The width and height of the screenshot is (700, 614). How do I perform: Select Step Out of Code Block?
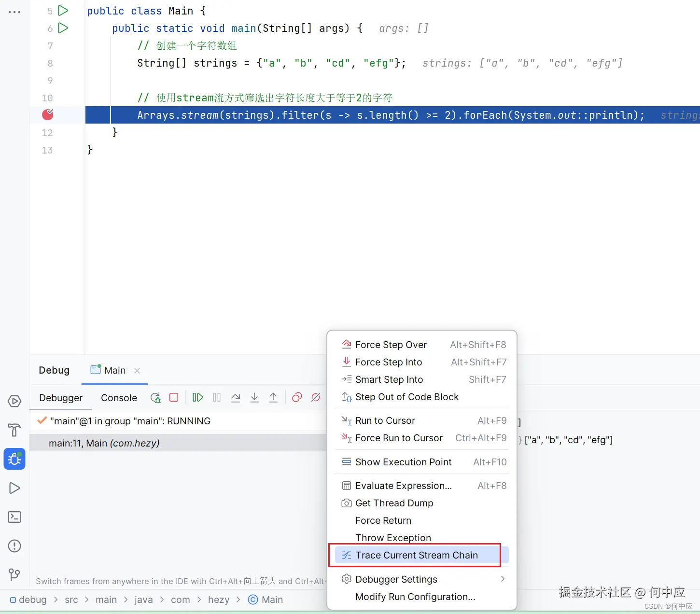[422, 397]
